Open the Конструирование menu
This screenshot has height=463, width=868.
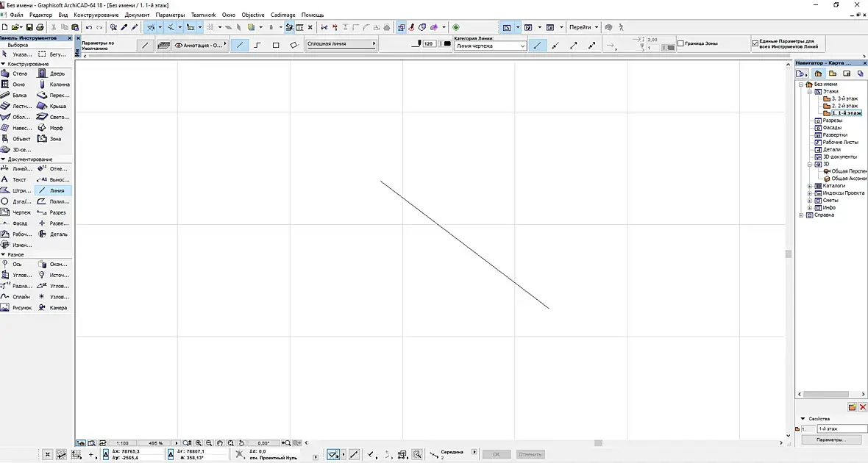96,15
